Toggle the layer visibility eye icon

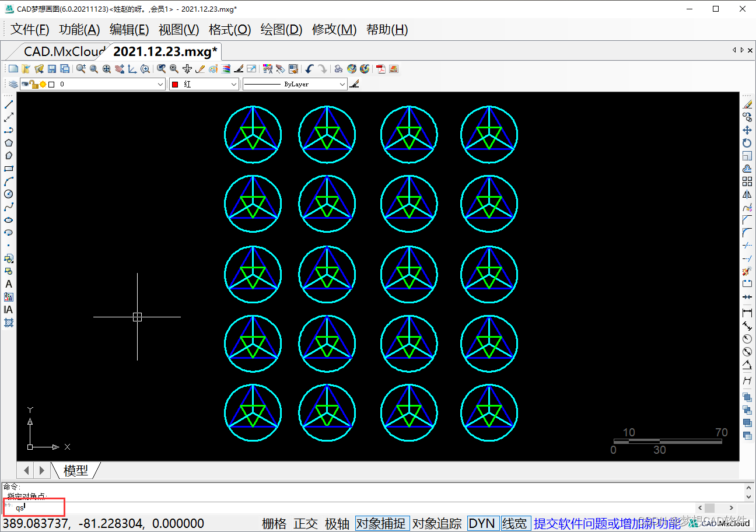coord(26,84)
